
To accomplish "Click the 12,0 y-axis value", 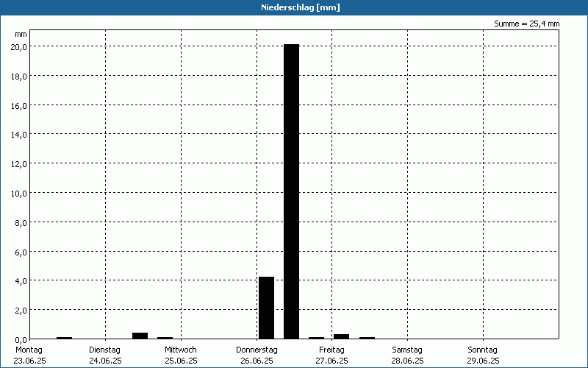I will pyautogui.click(x=19, y=164).
